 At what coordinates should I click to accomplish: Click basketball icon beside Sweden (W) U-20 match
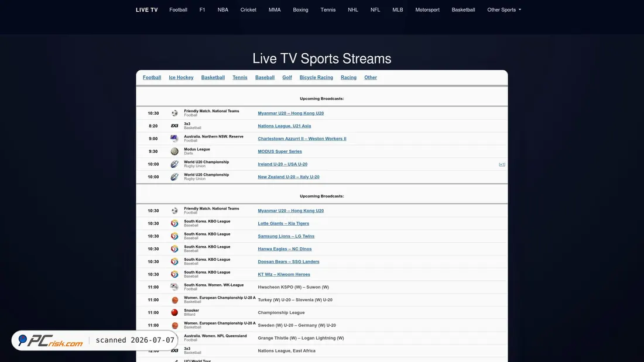(x=174, y=326)
